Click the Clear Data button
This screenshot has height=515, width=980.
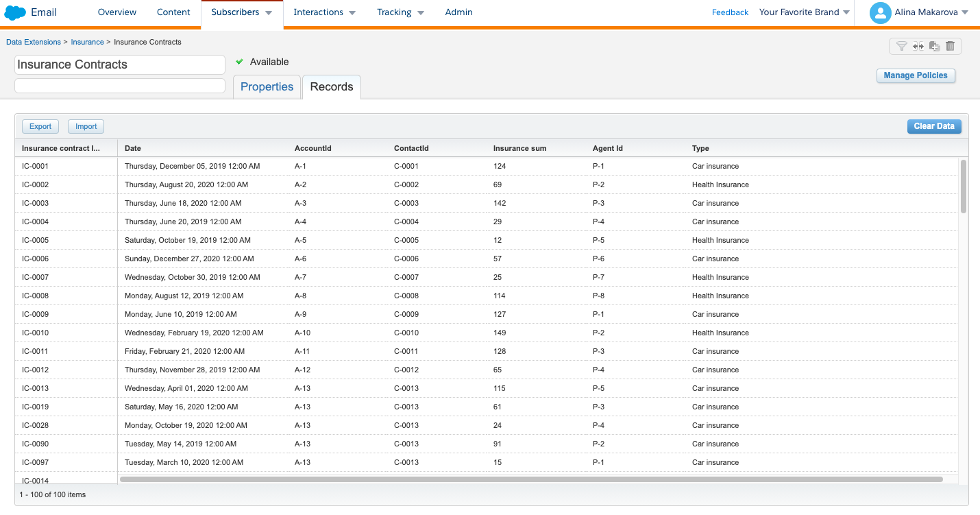pos(933,126)
